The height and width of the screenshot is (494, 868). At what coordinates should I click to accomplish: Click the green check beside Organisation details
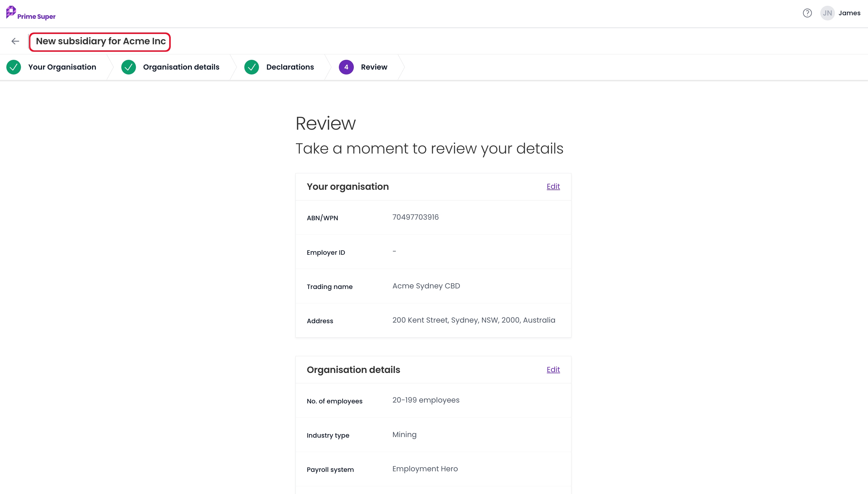tap(128, 67)
